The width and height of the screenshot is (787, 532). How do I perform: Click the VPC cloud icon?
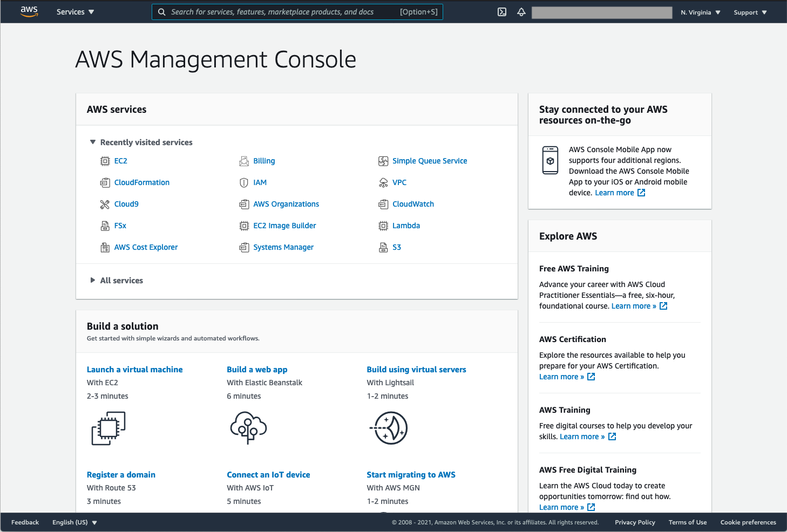[x=383, y=182]
